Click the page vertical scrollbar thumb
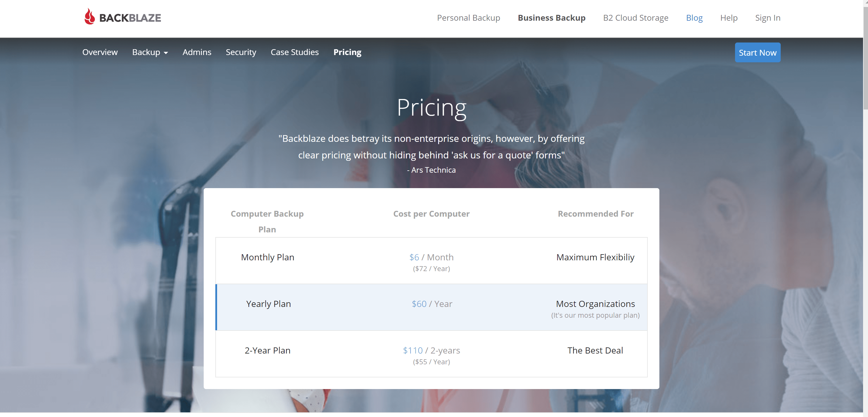Image resolution: width=868 pixels, height=417 pixels. [x=865, y=57]
